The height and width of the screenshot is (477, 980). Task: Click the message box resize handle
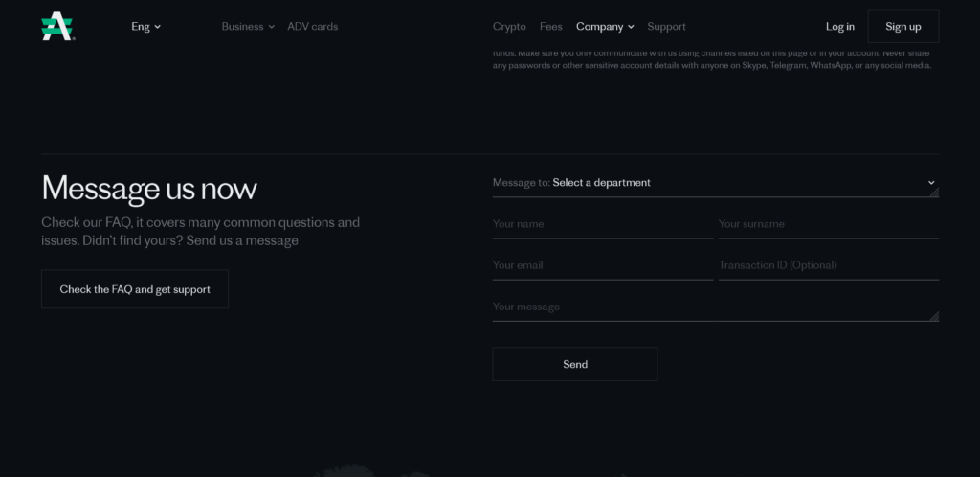[x=934, y=316]
